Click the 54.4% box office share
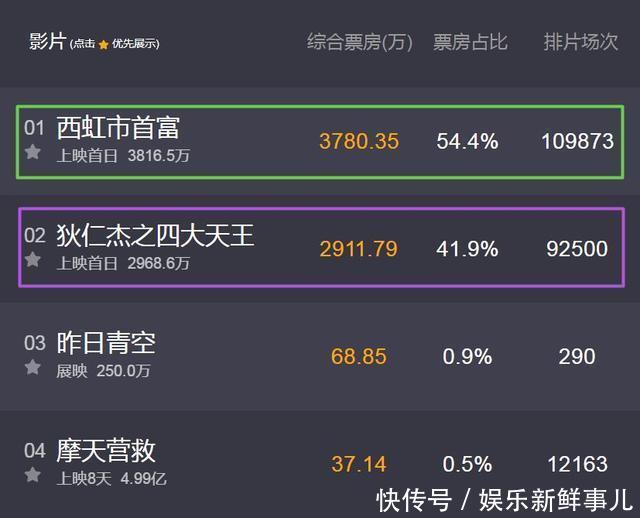The height and width of the screenshot is (518, 640). 467,141
